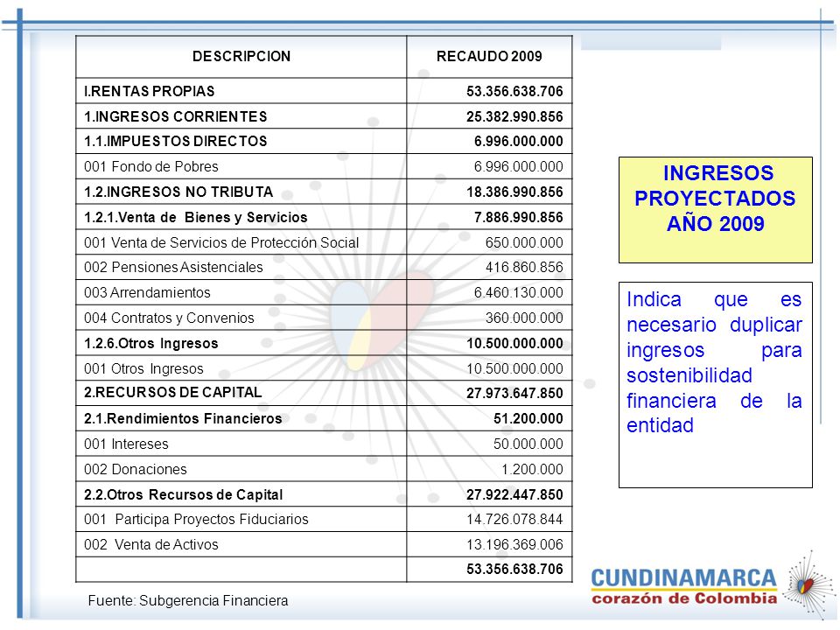
Task: Select the 1.2.INGRESOS NO TRIBUTA row label
Action: (178, 192)
